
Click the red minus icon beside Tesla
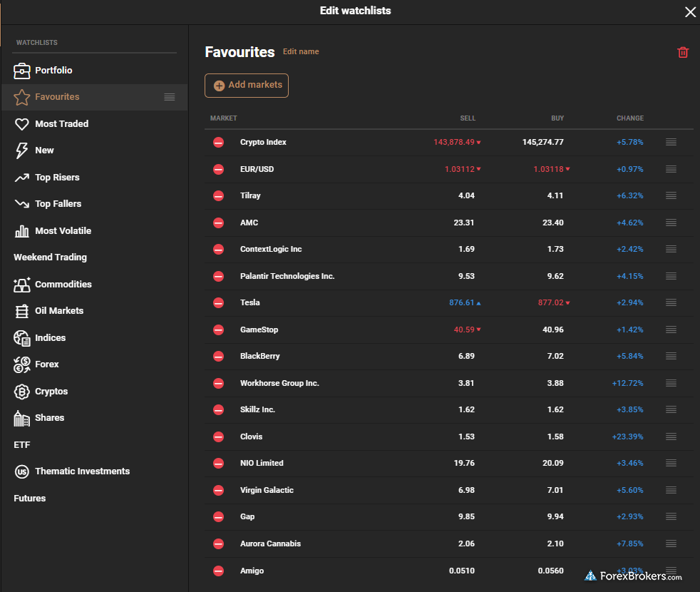(x=218, y=303)
